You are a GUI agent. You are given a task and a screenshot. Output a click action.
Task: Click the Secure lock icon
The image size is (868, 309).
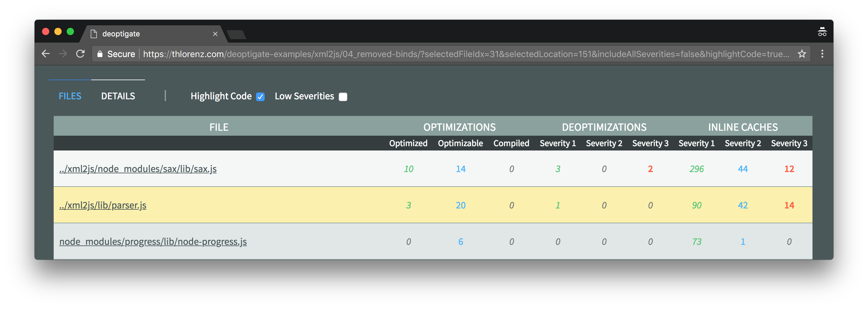[x=100, y=54]
